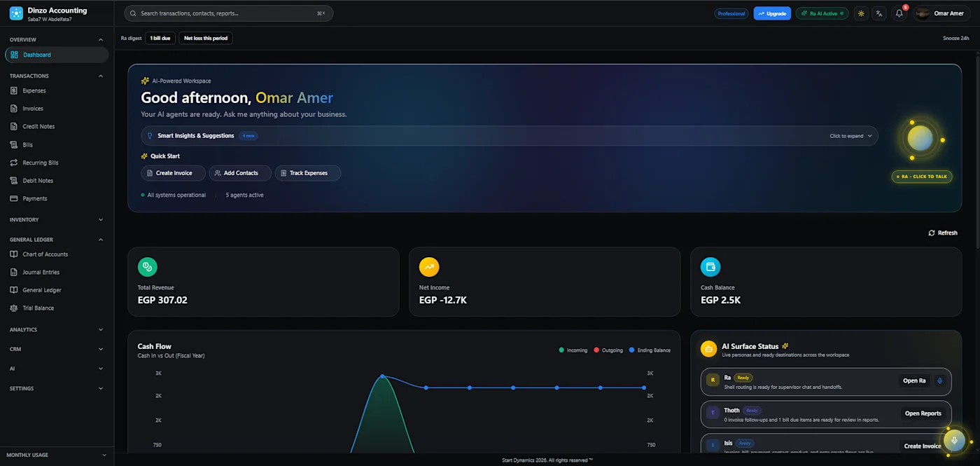980x466 pixels.
Task: Click the Debit Notes sidebar icon
Action: coord(14,181)
